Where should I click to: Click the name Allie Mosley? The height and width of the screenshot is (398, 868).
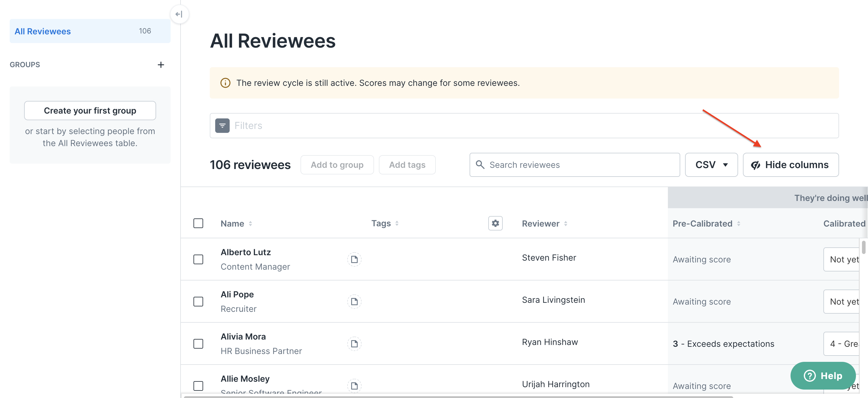(245, 378)
